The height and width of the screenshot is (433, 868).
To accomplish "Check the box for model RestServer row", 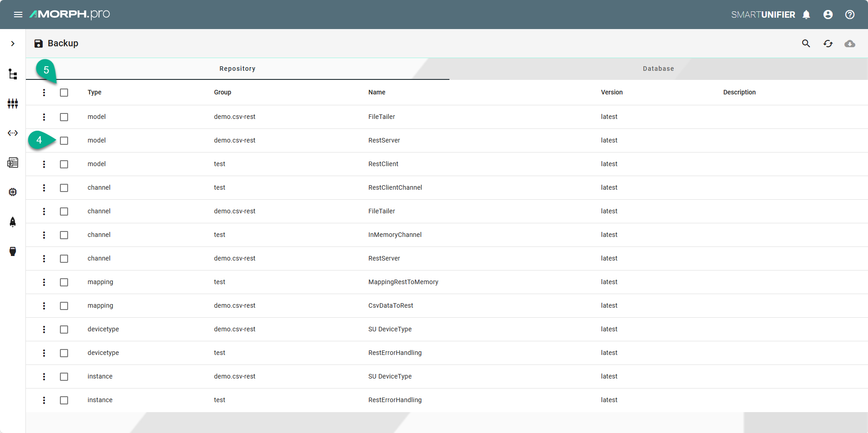I will pos(64,141).
